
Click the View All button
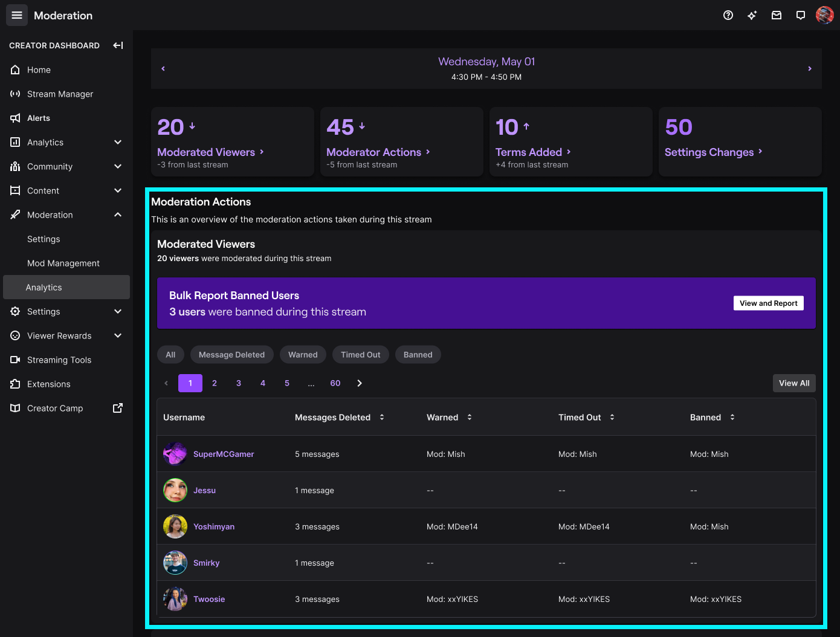(793, 383)
